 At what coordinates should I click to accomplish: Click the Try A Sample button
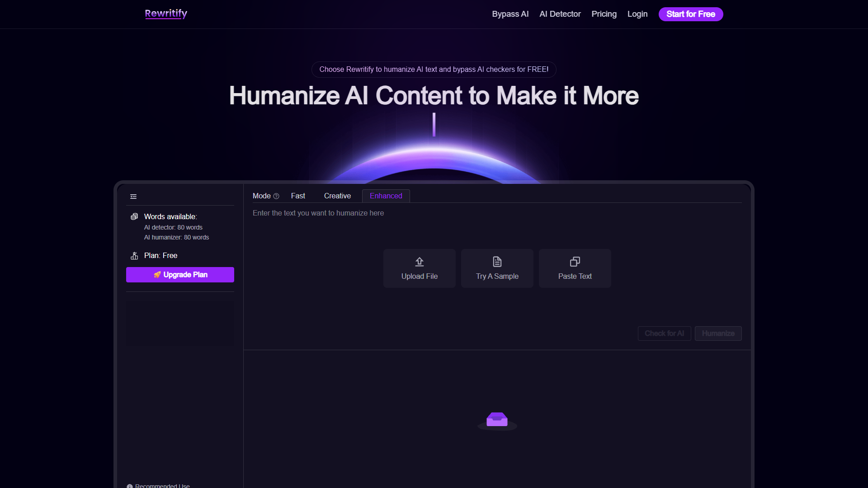tap(497, 268)
